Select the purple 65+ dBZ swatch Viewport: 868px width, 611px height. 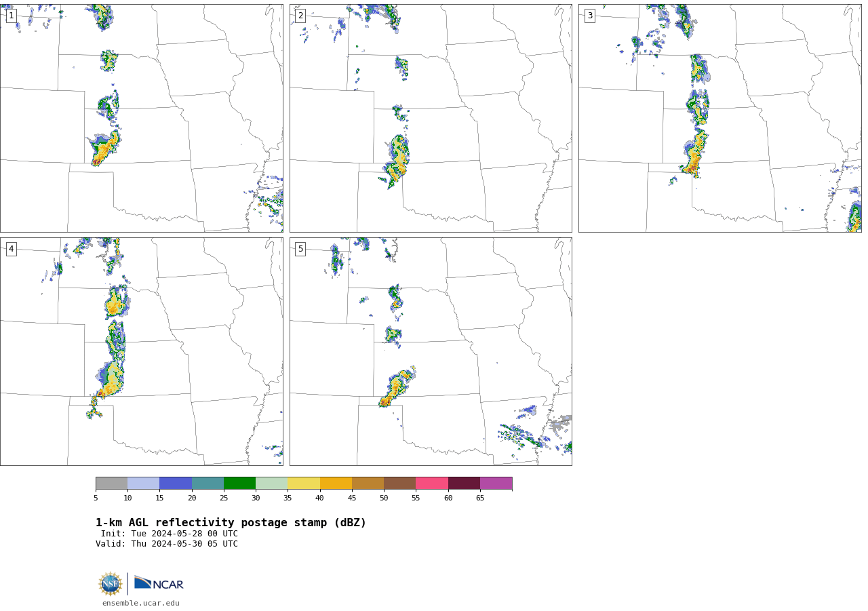click(x=496, y=484)
